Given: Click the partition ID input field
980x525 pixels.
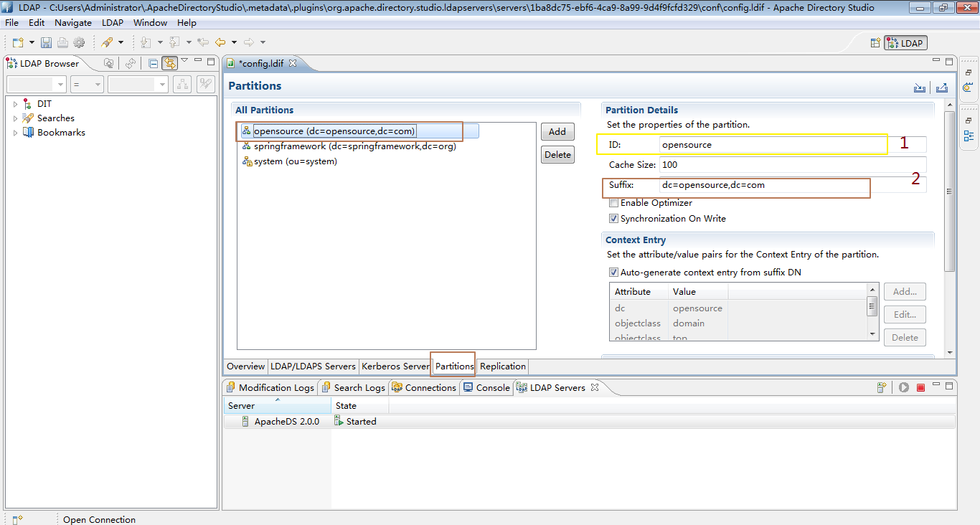Looking at the screenshot, I should click(x=793, y=145).
